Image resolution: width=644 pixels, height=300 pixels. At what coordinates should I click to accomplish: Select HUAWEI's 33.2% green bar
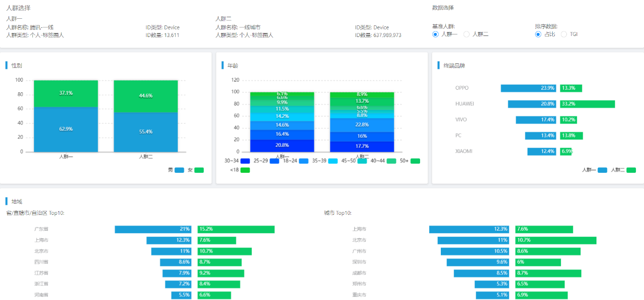point(588,104)
